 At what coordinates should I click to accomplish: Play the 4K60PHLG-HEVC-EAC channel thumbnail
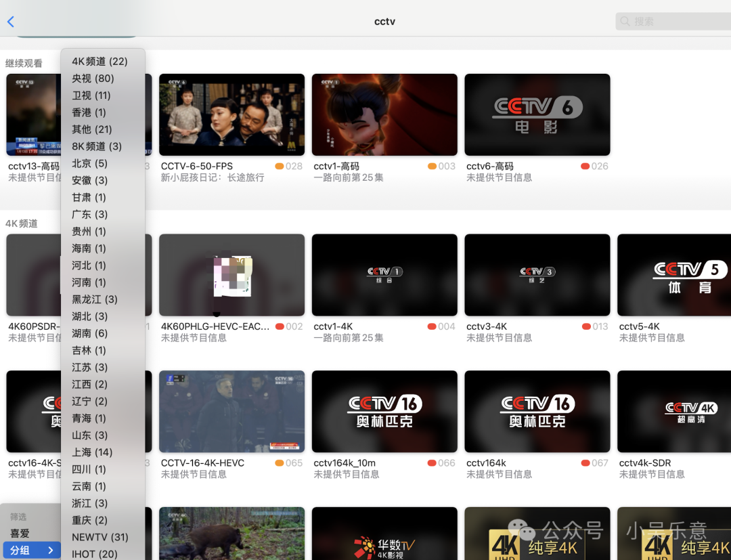231,275
